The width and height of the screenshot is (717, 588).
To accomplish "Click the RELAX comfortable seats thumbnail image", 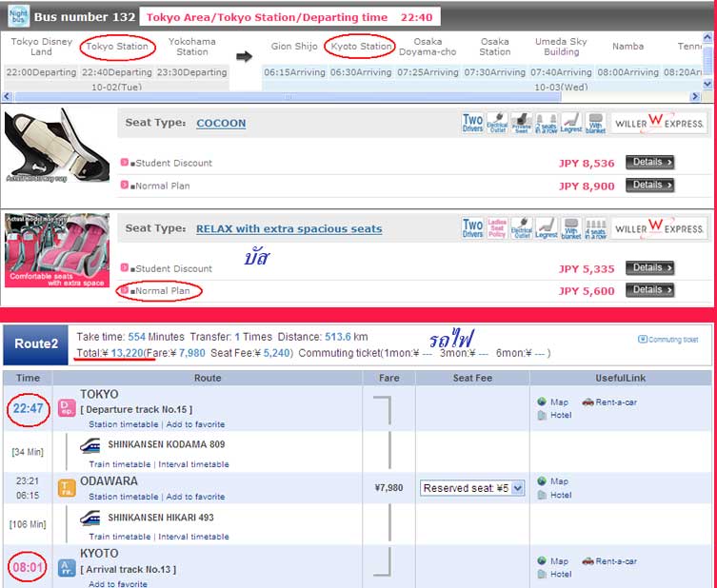I will 57,250.
